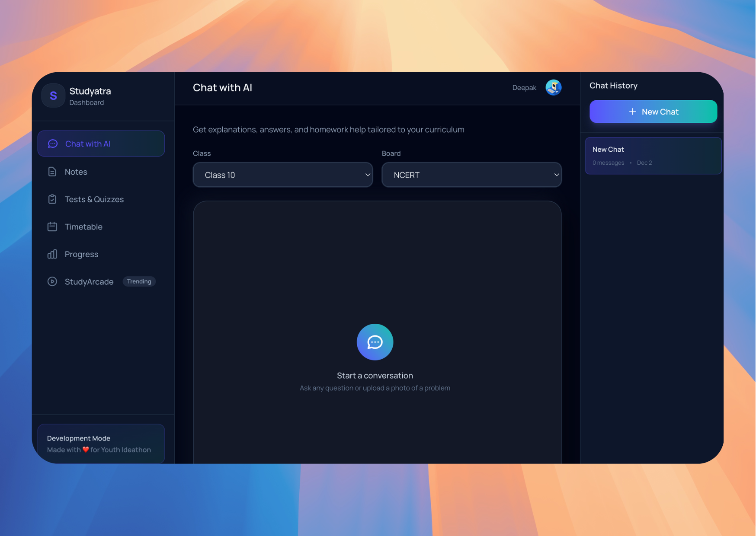Open Deepak's profile avatar
Viewport: 756px width, 536px height.
[553, 88]
